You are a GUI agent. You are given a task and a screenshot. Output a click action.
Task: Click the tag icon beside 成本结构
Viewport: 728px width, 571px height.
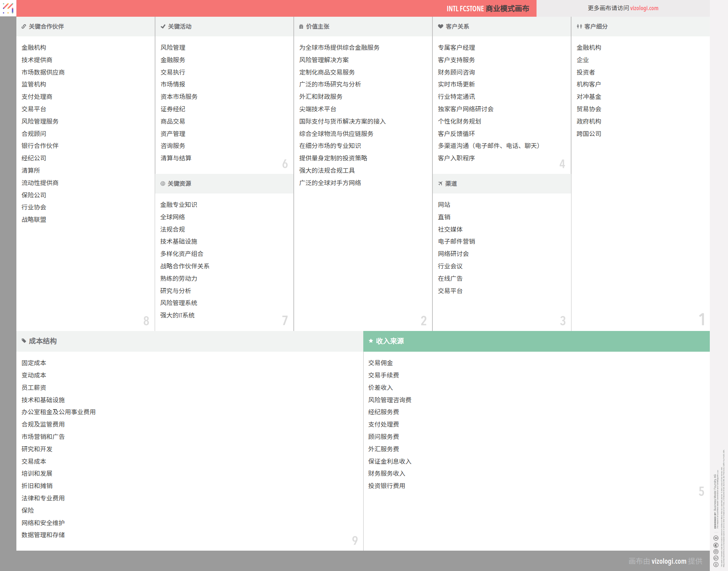(x=24, y=341)
